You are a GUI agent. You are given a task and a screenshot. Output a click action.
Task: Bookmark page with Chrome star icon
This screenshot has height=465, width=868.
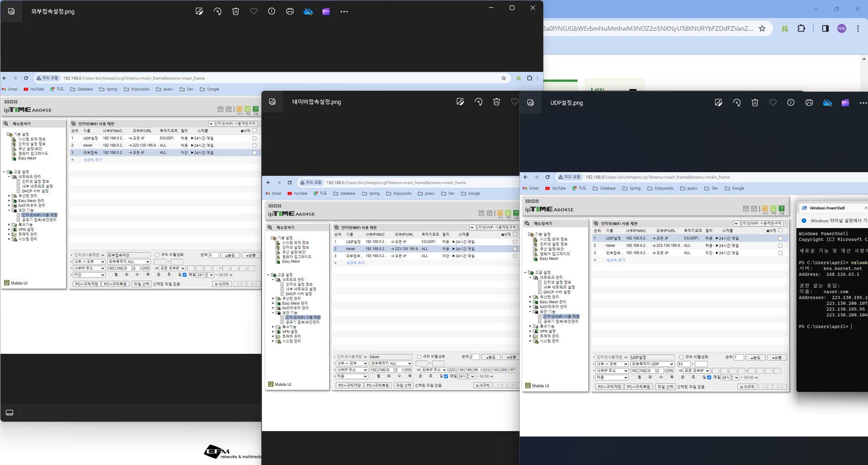click(x=762, y=28)
